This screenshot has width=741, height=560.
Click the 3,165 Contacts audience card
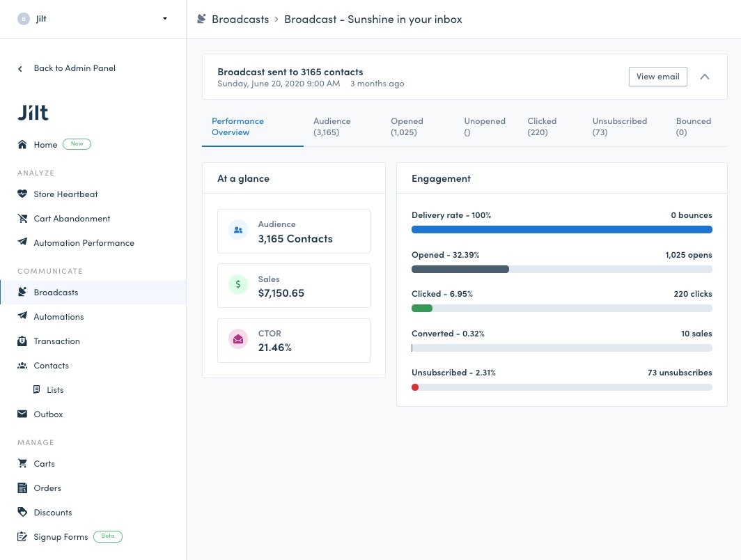click(x=293, y=231)
